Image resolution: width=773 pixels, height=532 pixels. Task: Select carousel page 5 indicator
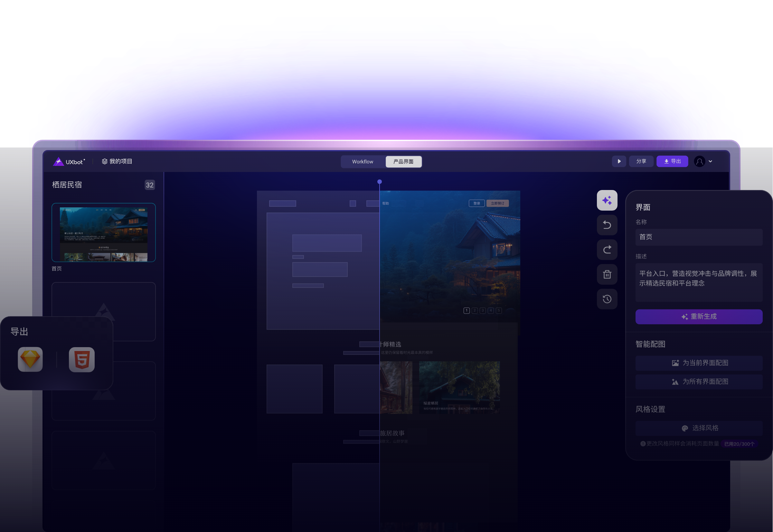499,311
